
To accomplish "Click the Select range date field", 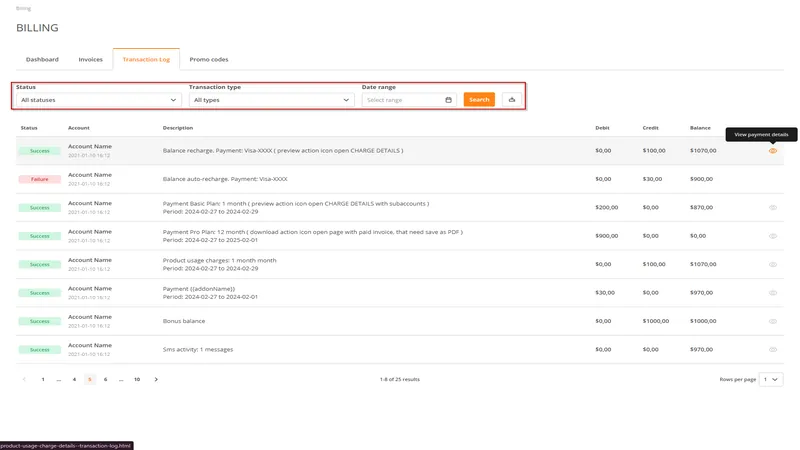I will click(x=402, y=100).
